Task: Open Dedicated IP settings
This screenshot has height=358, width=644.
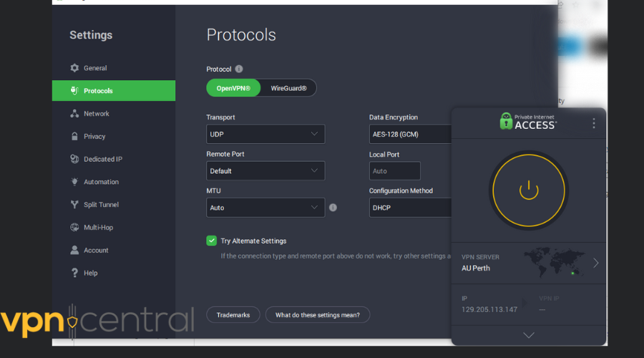Action: [x=114, y=159]
